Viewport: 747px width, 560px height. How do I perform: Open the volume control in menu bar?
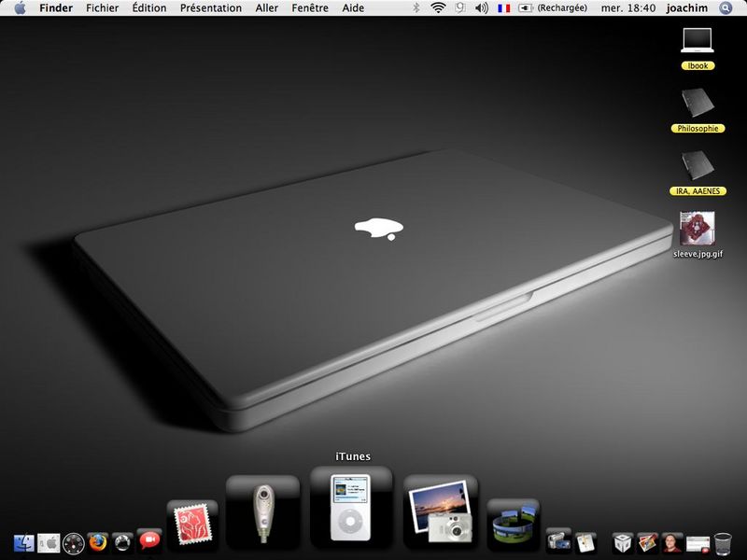[x=482, y=8]
